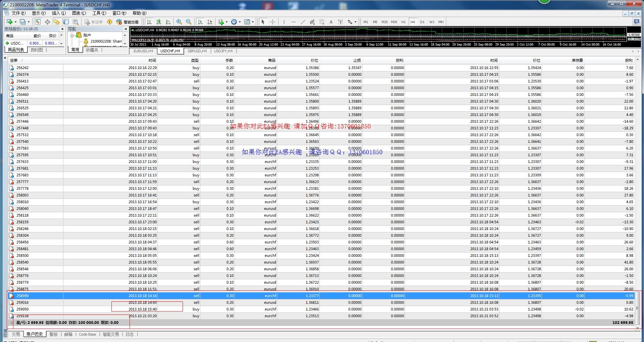Click the yellow diamond MetaEditor icon

109,22
